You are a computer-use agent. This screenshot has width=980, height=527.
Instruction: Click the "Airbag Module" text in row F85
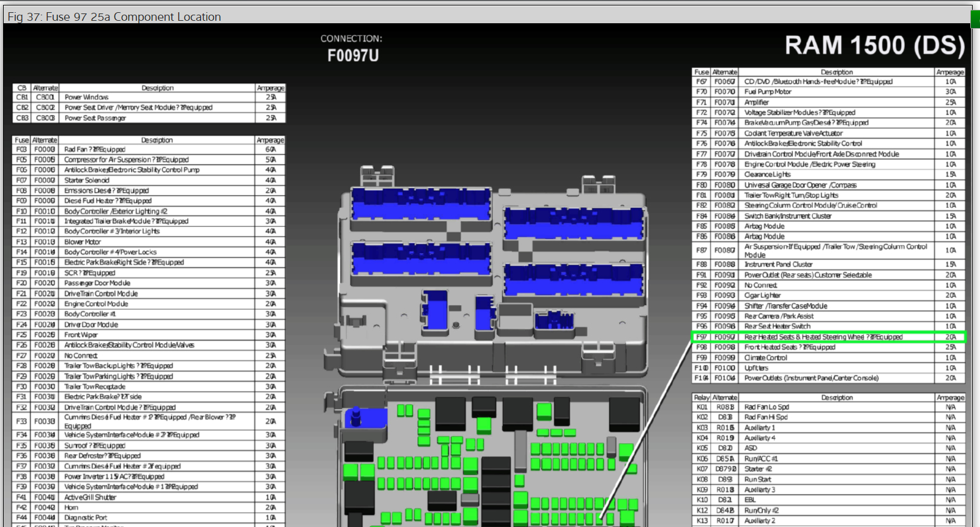pyautogui.click(x=764, y=226)
